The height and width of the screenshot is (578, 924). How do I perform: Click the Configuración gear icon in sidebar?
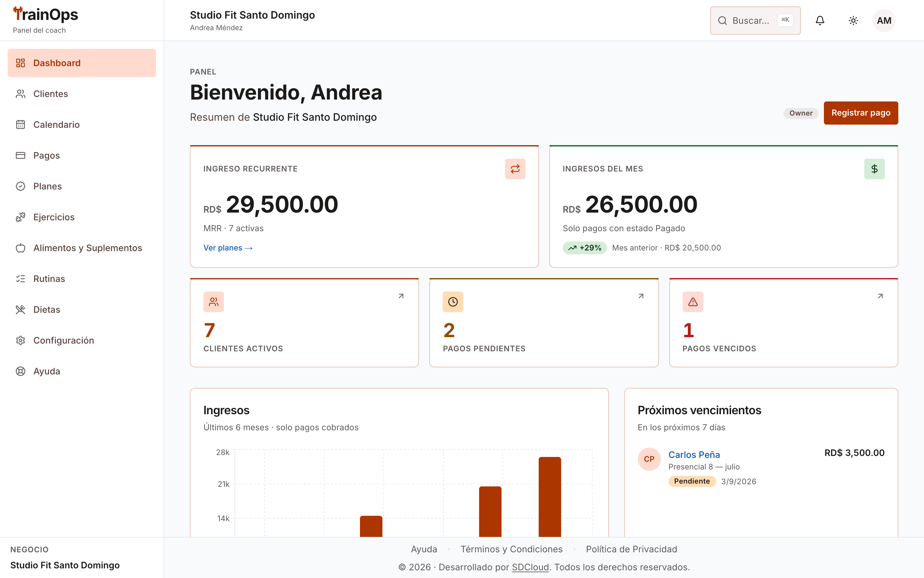(x=21, y=341)
